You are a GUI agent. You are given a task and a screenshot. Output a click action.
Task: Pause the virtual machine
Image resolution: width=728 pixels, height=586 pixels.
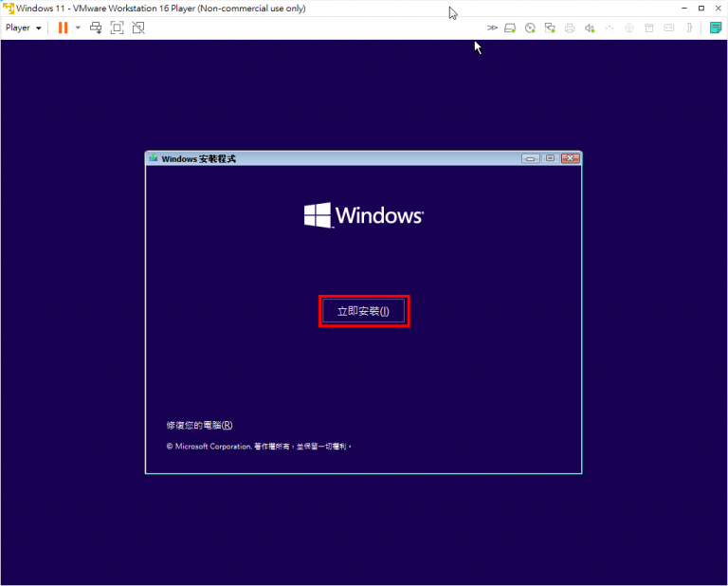pos(63,27)
